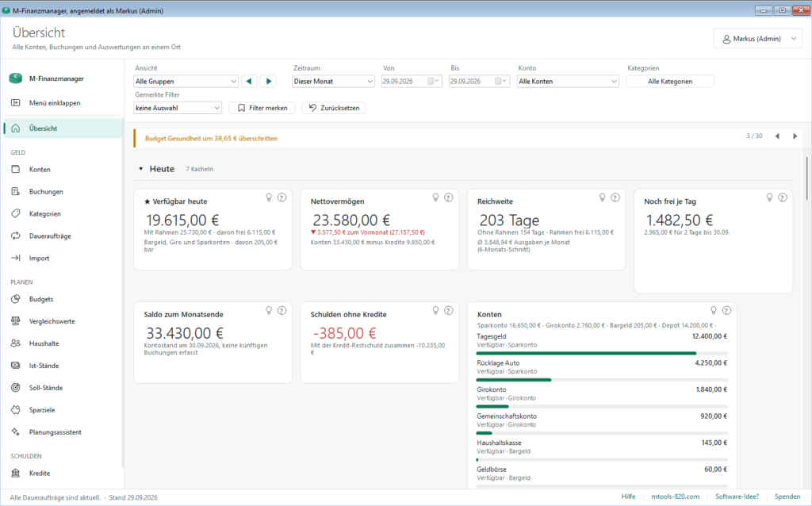Click the Ist-Stände icon
The image size is (812, 506).
pyautogui.click(x=16, y=365)
